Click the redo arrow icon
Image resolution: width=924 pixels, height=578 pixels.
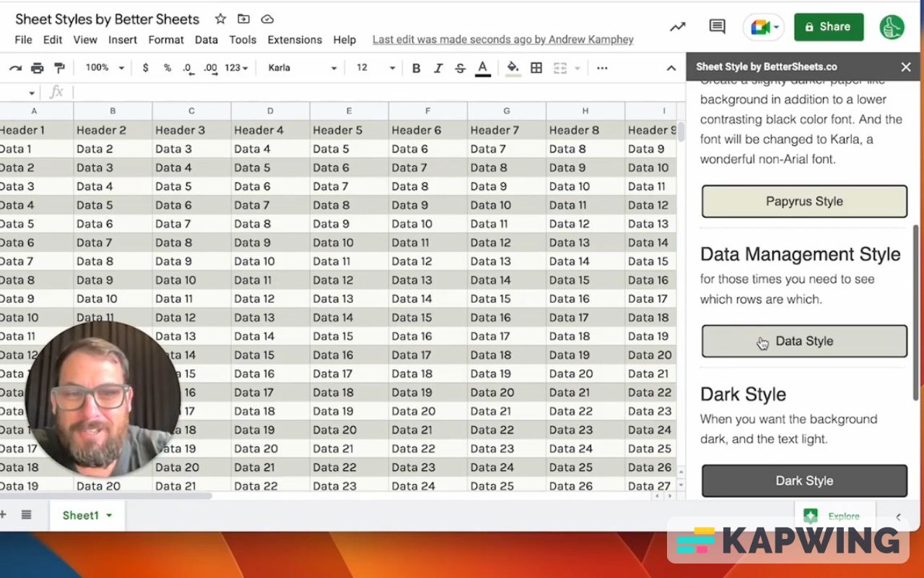[x=15, y=68]
